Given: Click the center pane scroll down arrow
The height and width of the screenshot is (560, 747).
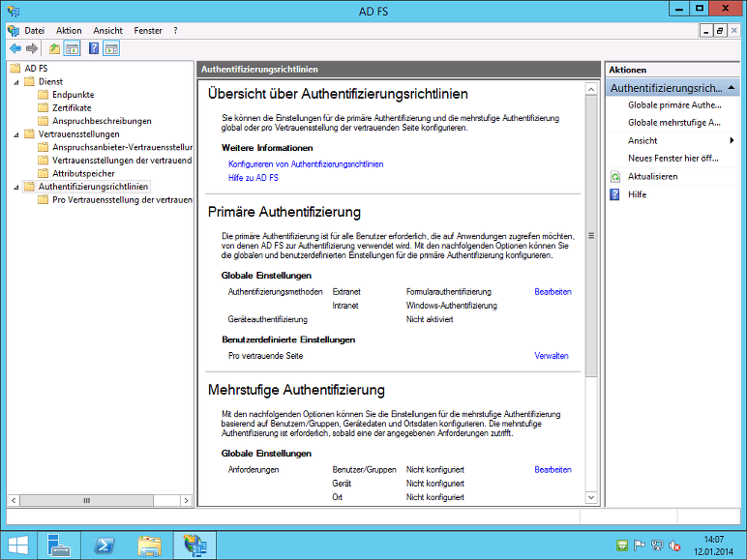Looking at the screenshot, I should [x=591, y=498].
